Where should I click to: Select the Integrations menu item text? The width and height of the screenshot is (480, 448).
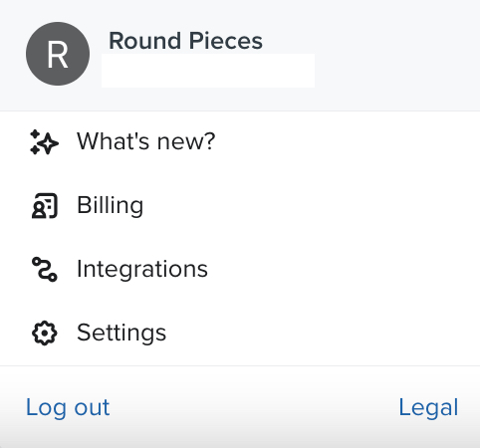(142, 270)
